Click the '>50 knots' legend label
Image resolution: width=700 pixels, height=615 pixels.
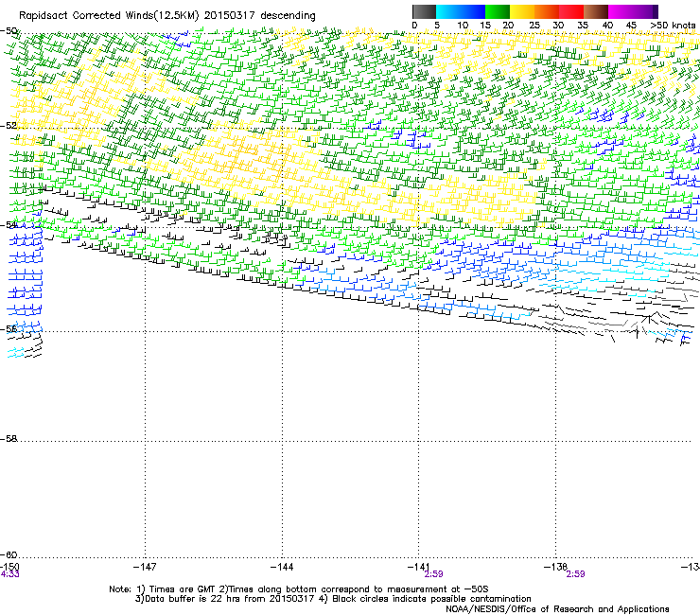[673, 26]
